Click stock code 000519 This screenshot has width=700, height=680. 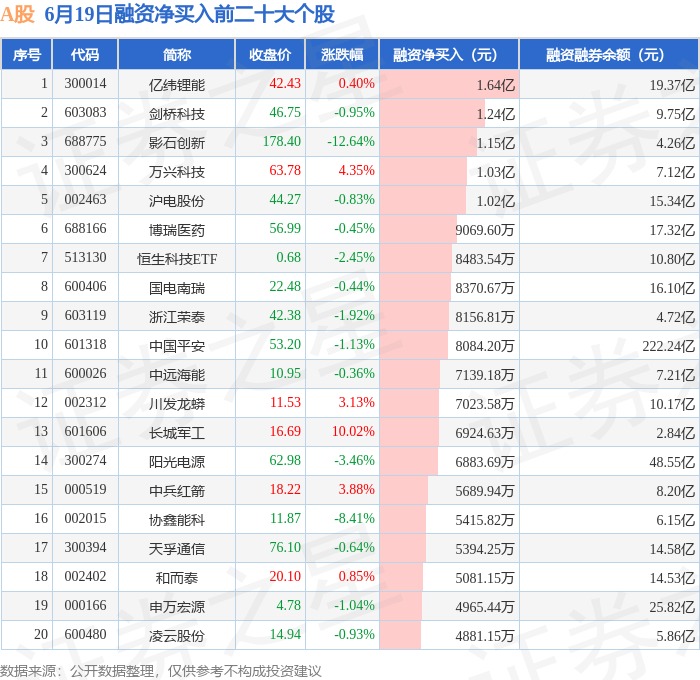[85, 489]
